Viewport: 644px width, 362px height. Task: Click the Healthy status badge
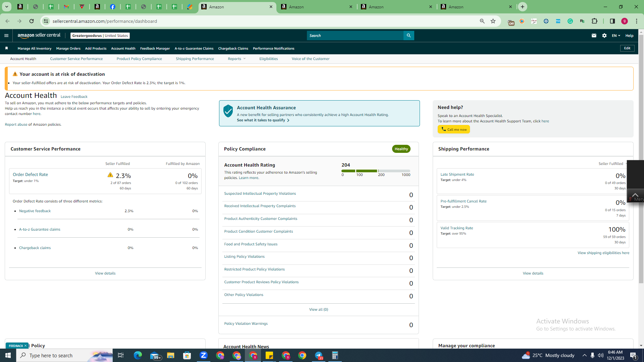point(401,149)
